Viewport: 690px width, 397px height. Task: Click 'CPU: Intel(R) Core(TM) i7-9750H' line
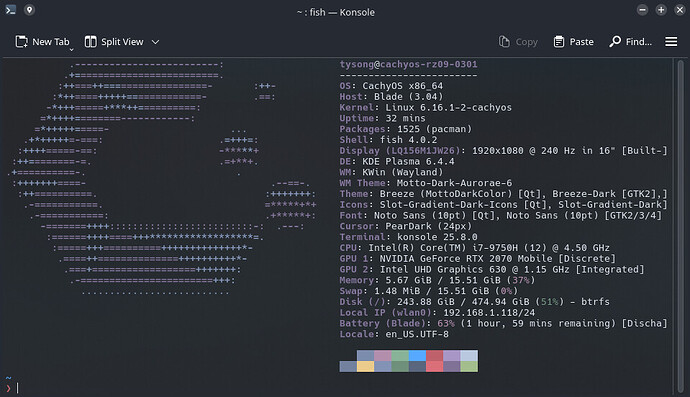coord(474,248)
